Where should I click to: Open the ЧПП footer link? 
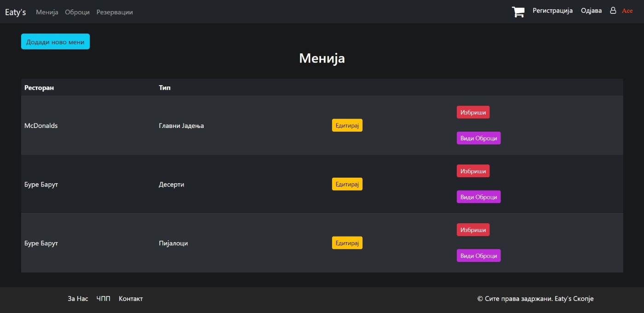(103, 299)
